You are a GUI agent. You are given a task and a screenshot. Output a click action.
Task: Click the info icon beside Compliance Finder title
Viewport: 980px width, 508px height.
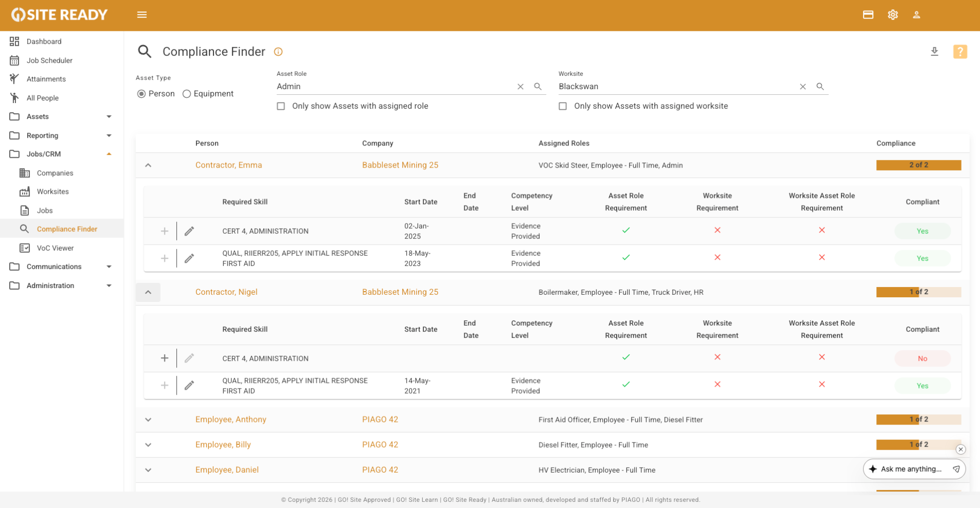coord(279,52)
